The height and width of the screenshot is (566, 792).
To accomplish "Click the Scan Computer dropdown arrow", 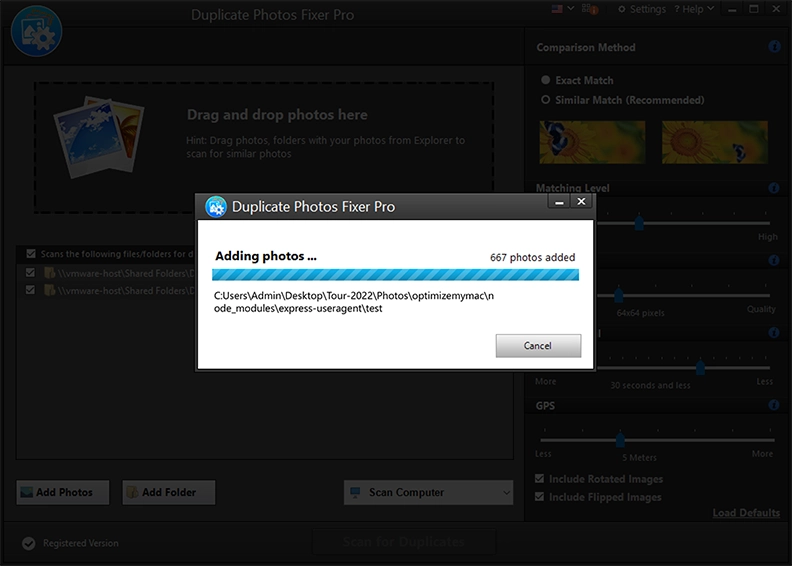I will click(x=506, y=492).
